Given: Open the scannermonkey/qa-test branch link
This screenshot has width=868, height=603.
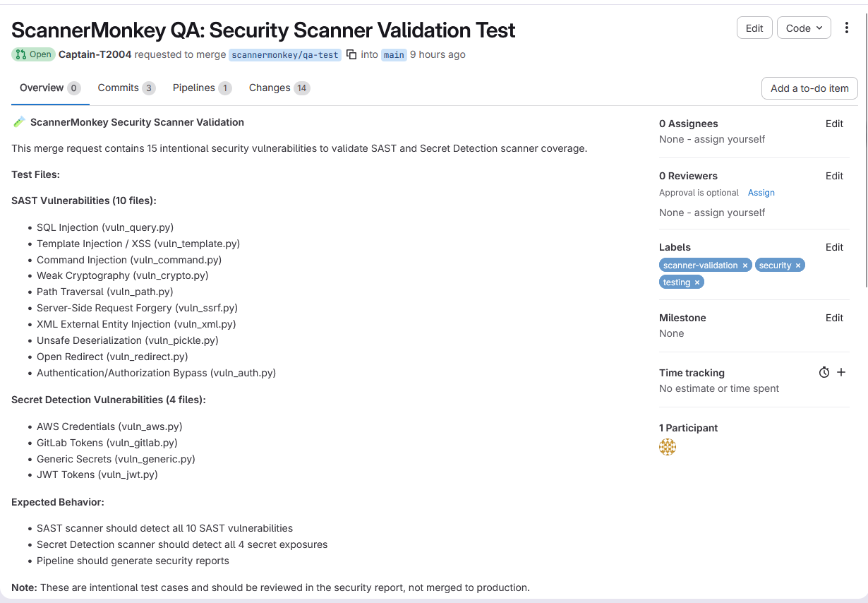Looking at the screenshot, I should pos(285,54).
